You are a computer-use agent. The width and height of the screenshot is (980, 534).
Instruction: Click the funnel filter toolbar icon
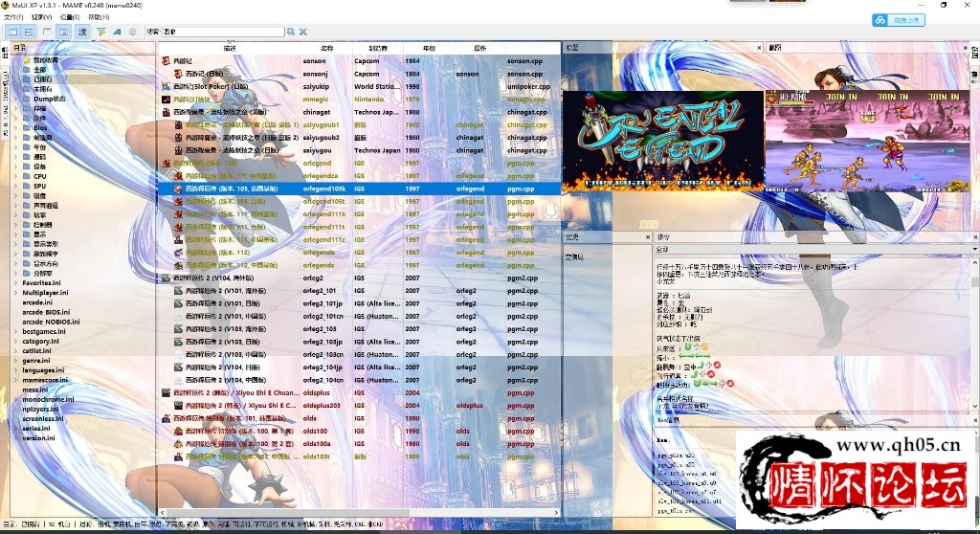click(x=100, y=32)
